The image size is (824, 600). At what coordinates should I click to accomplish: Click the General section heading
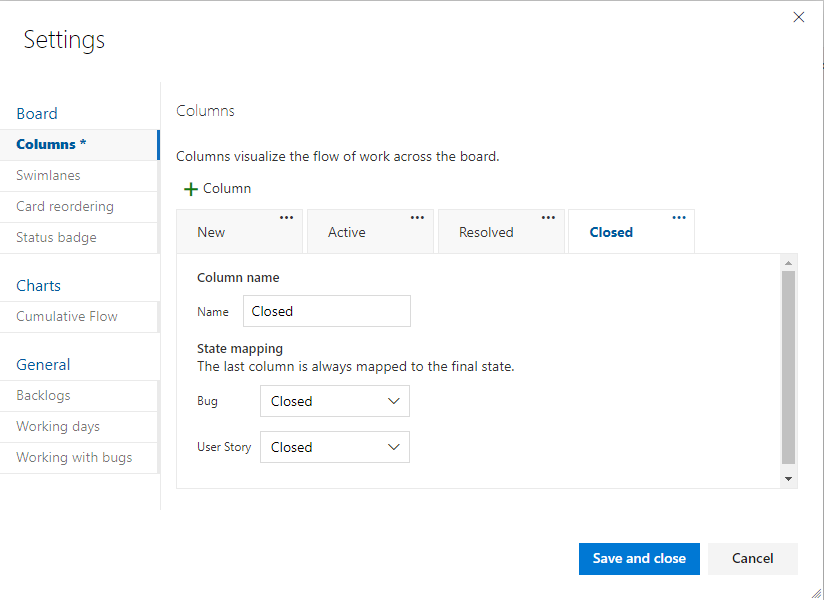[x=43, y=365]
